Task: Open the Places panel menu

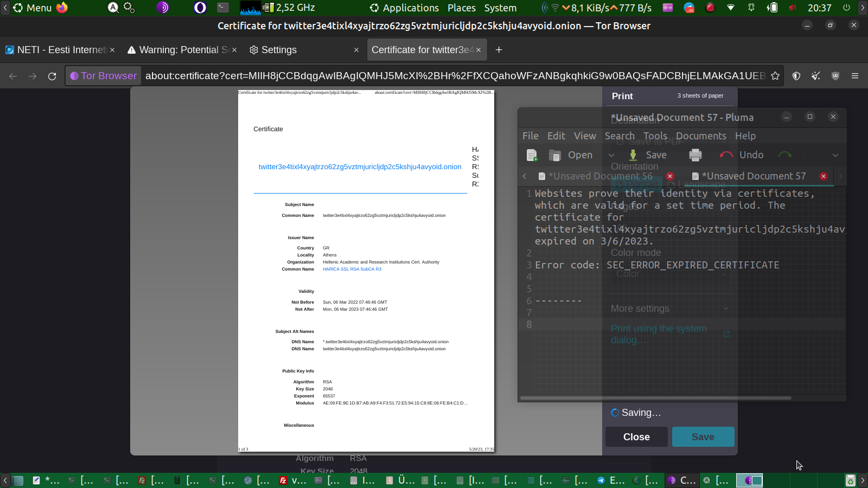Action: [462, 8]
